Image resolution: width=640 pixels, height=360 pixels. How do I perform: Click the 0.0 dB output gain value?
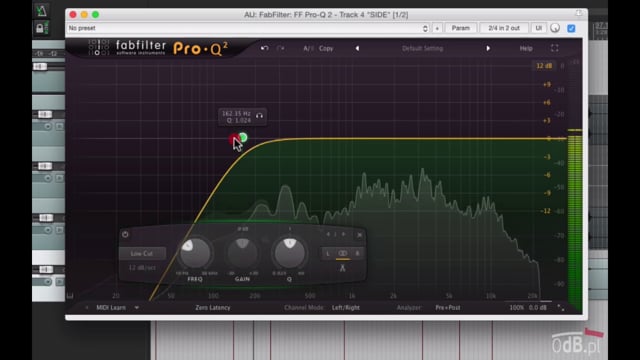pyautogui.click(x=538, y=307)
